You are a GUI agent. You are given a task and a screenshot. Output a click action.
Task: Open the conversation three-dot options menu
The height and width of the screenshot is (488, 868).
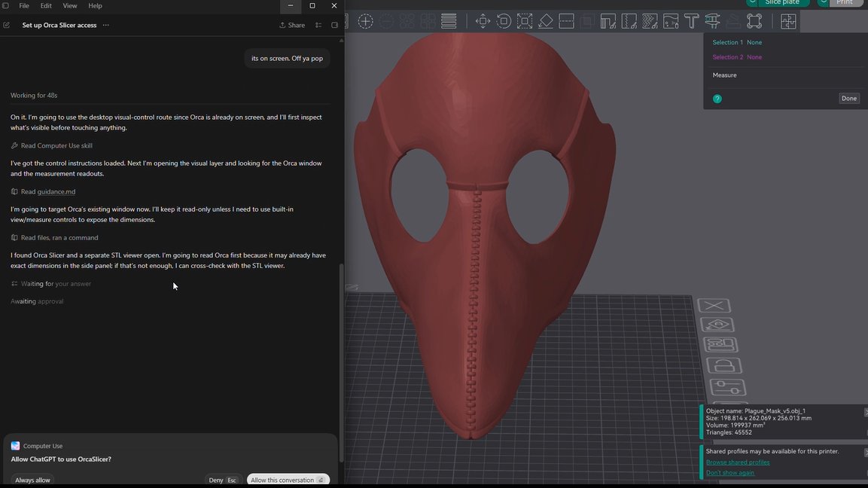coord(105,25)
